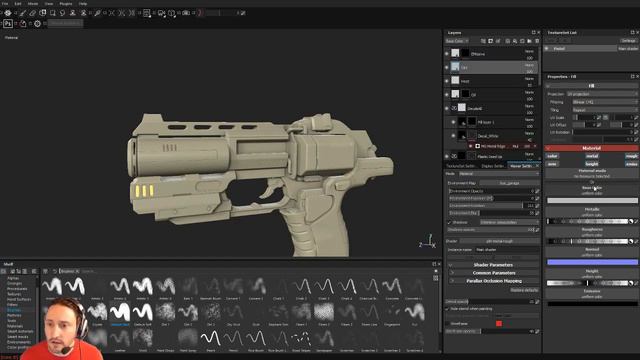Open the File menu

pyautogui.click(x=5, y=3)
